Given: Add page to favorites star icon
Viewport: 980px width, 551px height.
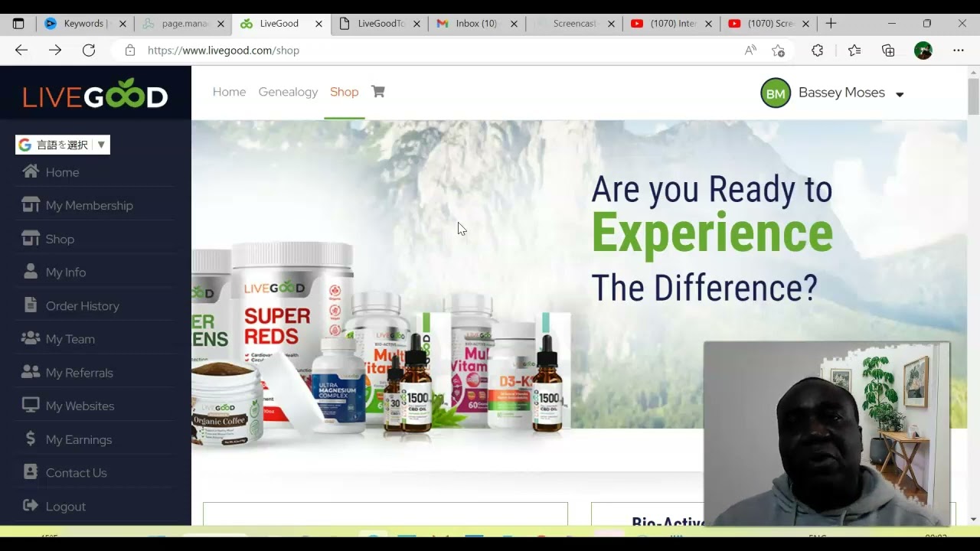Looking at the screenshot, I should click(x=779, y=51).
